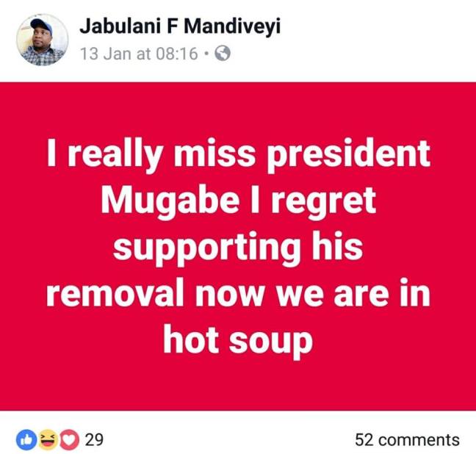Open Jabulani F Mandiveyi's profile picture
Viewport: 476px width, 454px height.
tap(42, 40)
